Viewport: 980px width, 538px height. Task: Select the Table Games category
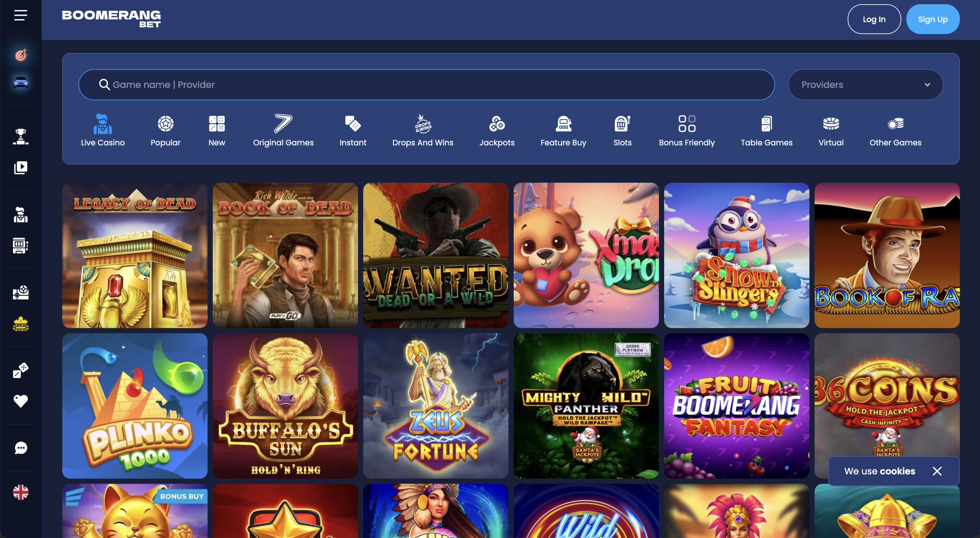766,131
